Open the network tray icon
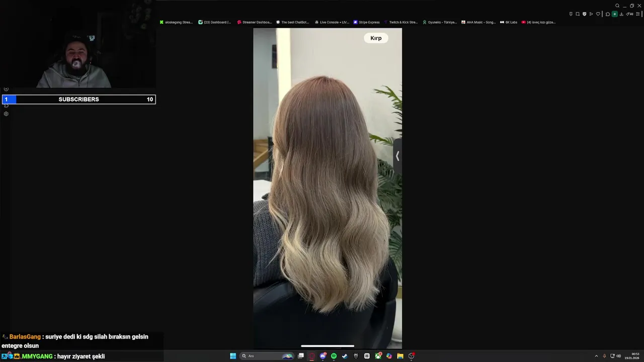This screenshot has width=644, height=362. tap(612, 356)
